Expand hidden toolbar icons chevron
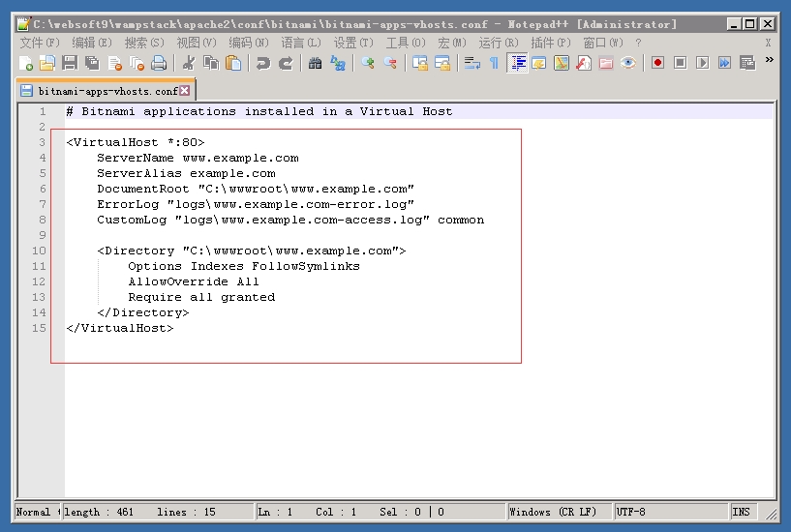This screenshot has width=791, height=532. click(770, 60)
